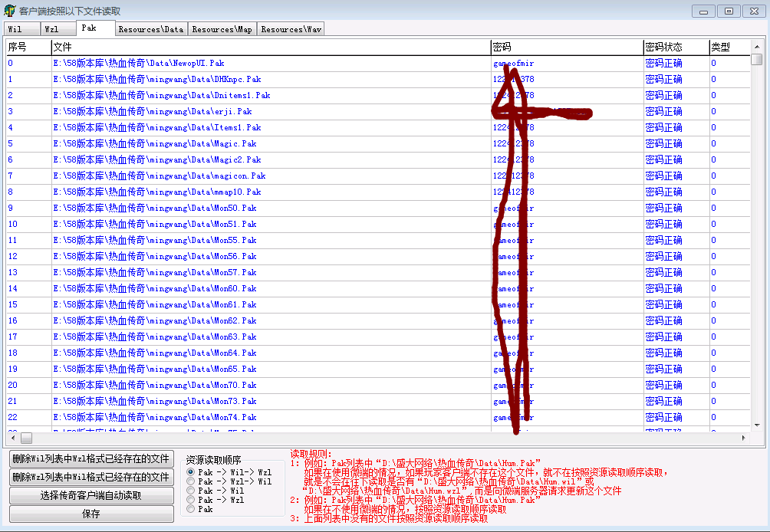Click 删除Wil列表中Wzl格式已经存在的文件 button

click(x=91, y=458)
